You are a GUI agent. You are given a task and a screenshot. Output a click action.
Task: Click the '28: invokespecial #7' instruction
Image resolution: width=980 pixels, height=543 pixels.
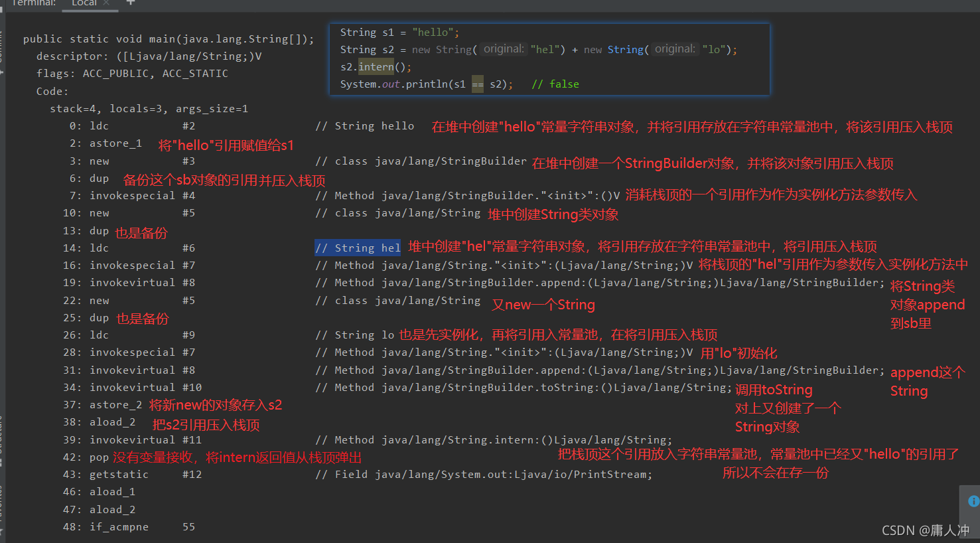[129, 352]
